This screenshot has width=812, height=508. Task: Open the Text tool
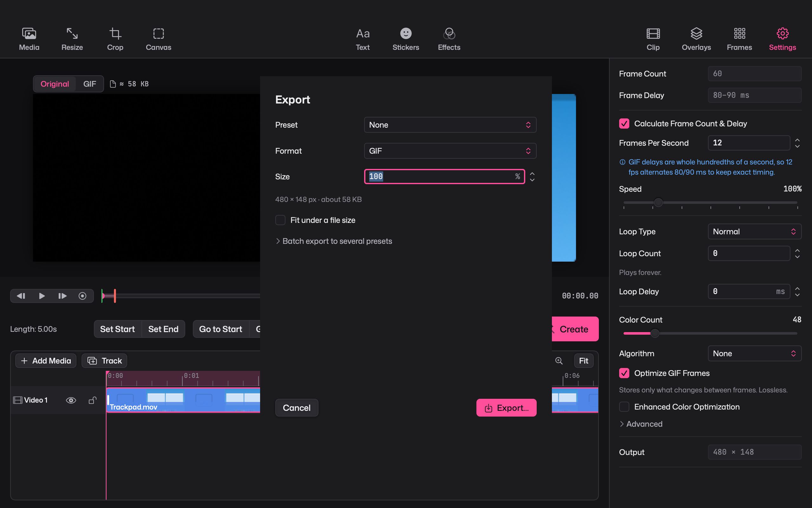[x=363, y=39]
